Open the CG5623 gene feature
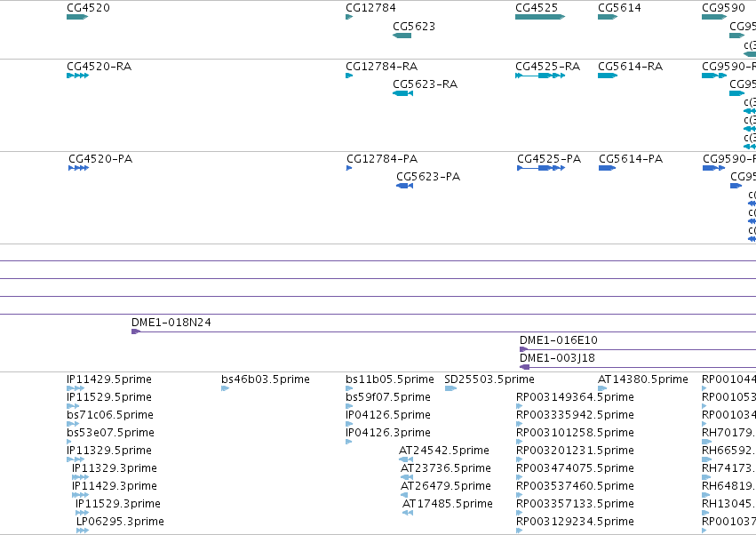 402,36
